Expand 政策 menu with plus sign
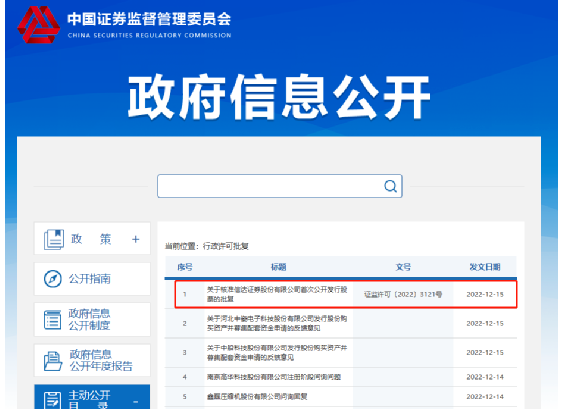561x420 pixels. 135,239
